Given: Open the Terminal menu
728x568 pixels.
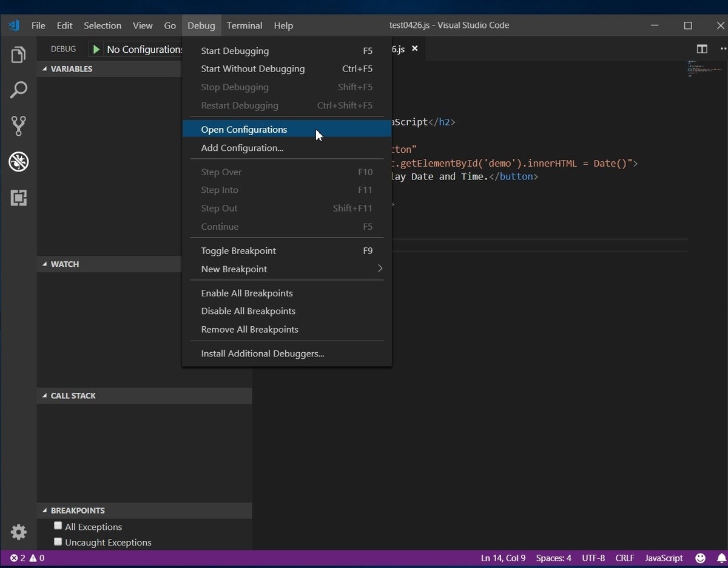Looking at the screenshot, I should (x=244, y=25).
